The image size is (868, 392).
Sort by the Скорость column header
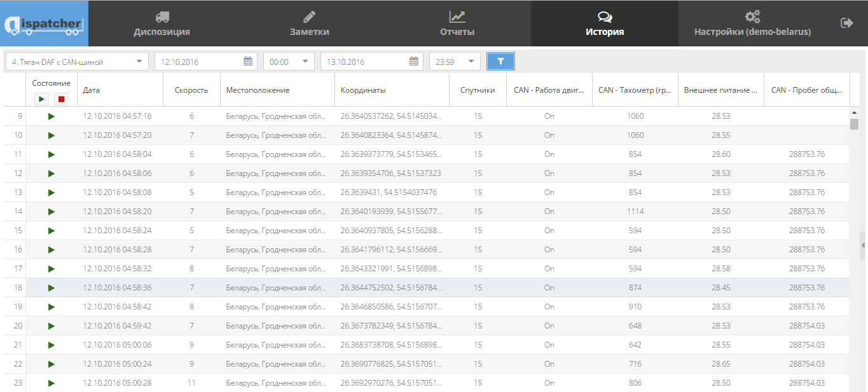(191, 90)
